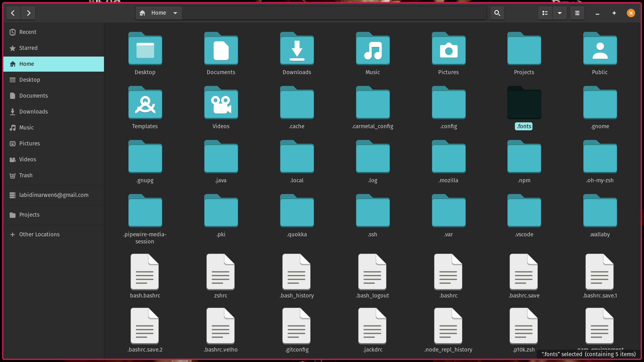Open labidimarwen6@gmail.com account in sidebar
Viewport: 644px width, 362px height.
(x=53, y=195)
